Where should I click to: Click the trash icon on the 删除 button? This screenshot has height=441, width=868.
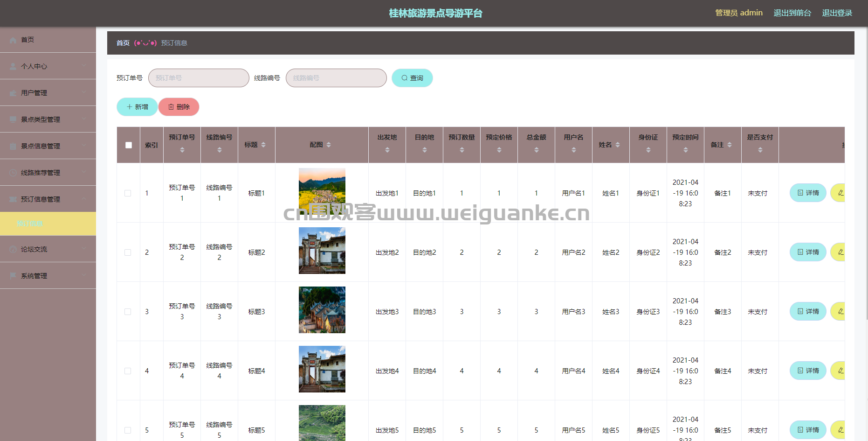[171, 107]
